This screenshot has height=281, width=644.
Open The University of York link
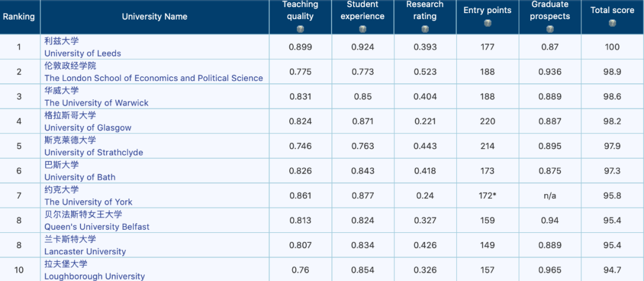[88, 202]
